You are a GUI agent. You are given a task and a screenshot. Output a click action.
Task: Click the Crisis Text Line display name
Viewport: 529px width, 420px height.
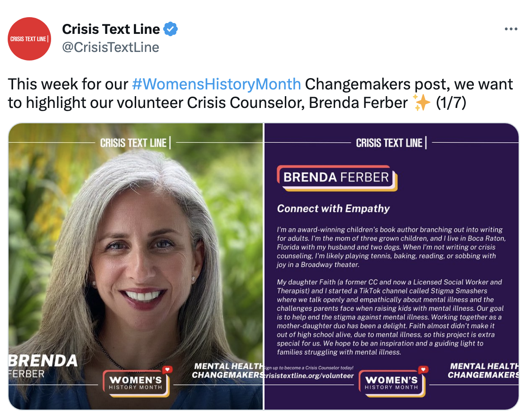[111, 29]
